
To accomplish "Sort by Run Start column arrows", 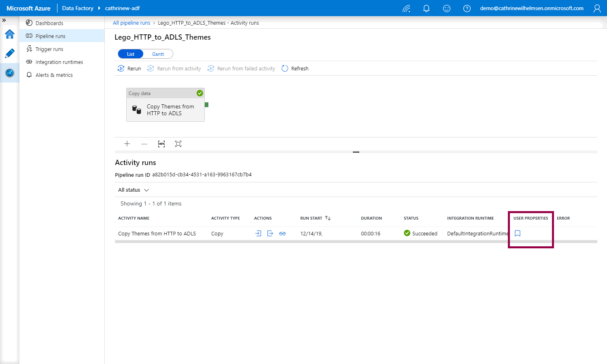I will [x=328, y=218].
